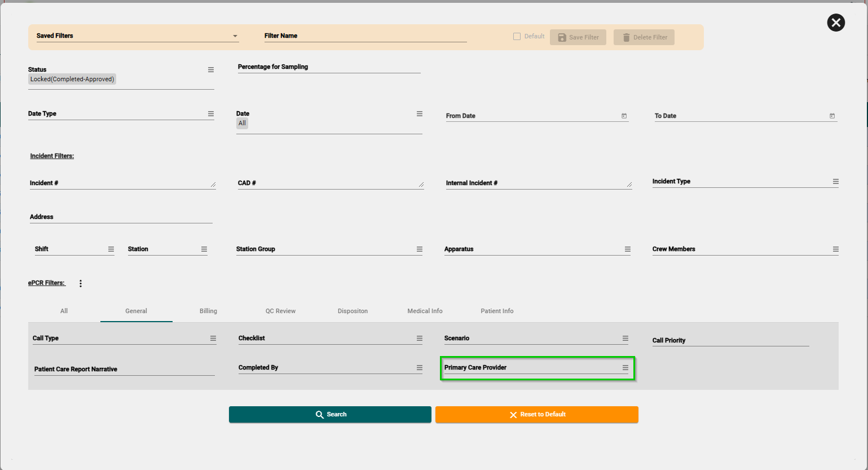Click the Address input field
This screenshot has height=470, width=868.
121,217
